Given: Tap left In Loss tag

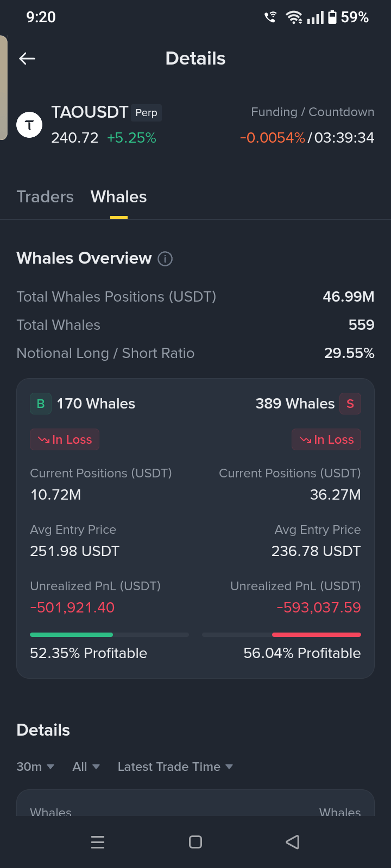Looking at the screenshot, I should pos(65,439).
